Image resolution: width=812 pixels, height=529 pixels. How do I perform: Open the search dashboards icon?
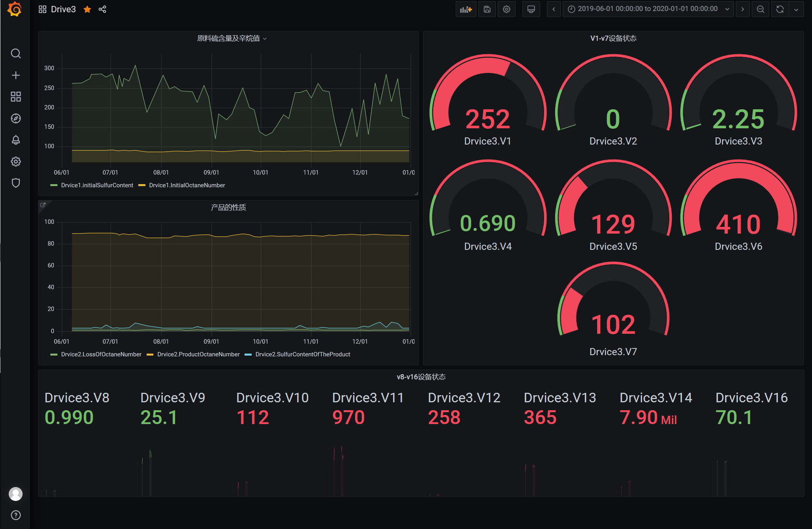(x=16, y=53)
